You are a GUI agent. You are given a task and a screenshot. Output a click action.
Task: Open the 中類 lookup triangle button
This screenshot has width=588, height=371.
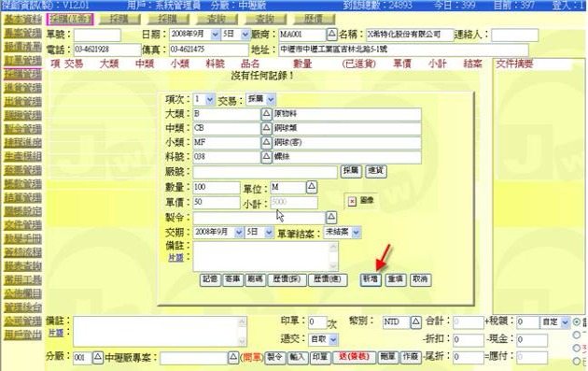(x=266, y=128)
